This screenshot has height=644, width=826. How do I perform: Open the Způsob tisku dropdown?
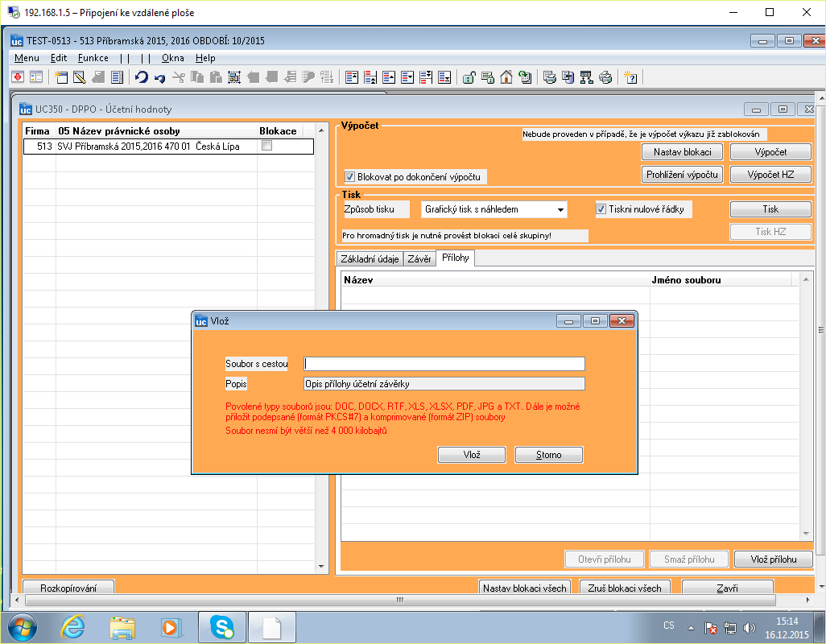(x=560, y=209)
